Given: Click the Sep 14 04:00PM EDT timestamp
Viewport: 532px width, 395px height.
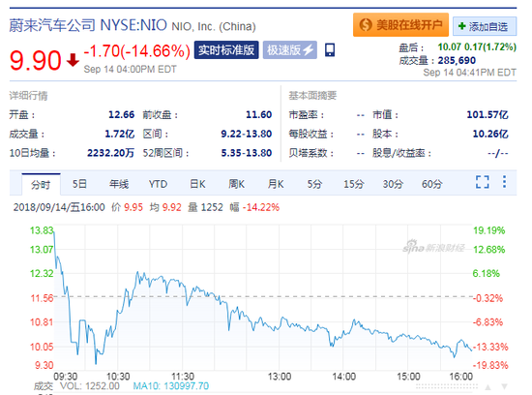Looking at the screenshot, I should pos(130,70).
